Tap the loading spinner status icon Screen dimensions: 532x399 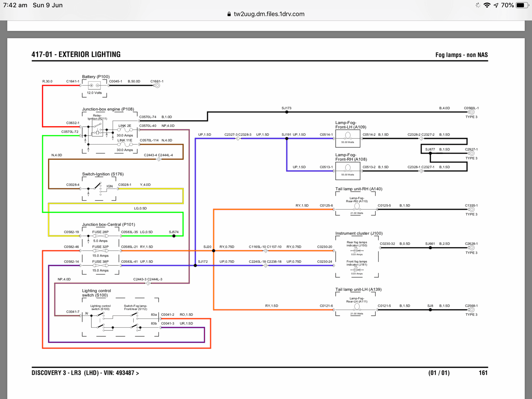[x=478, y=5]
